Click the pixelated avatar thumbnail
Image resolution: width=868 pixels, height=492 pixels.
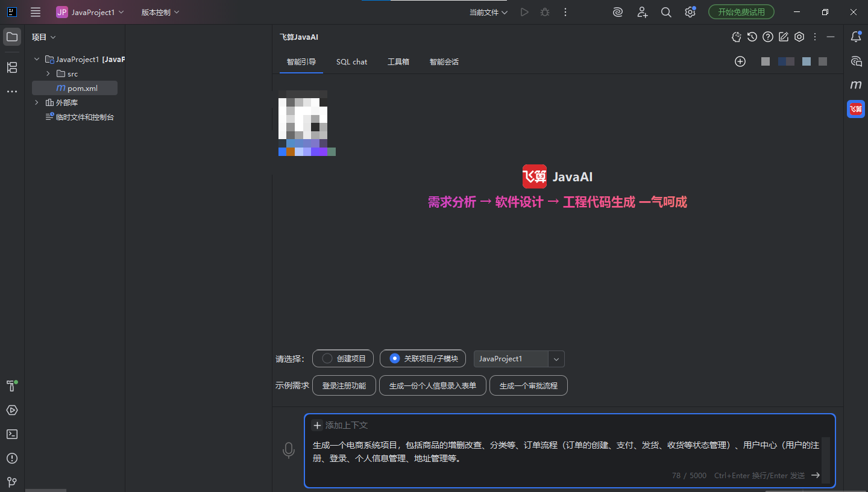pyautogui.click(x=307, y=123)
